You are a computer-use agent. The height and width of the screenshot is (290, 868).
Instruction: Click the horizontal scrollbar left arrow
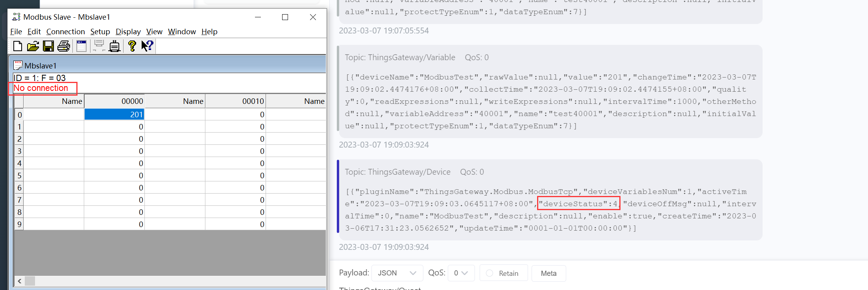click(20, 281)
